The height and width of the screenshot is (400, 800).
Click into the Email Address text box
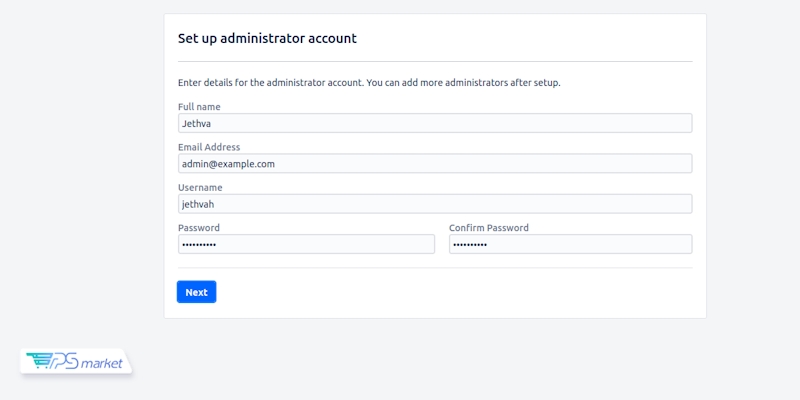(434, 163)
